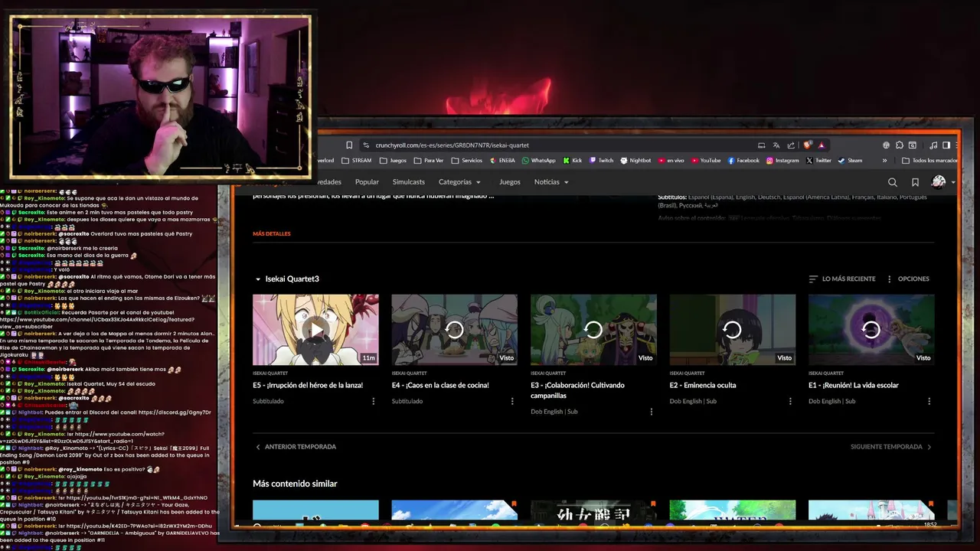The height and width of the screenshot is (551, 980).
Task: Open the Crunchyroll watchlist bookmark icon
Action: coord(915,182)
